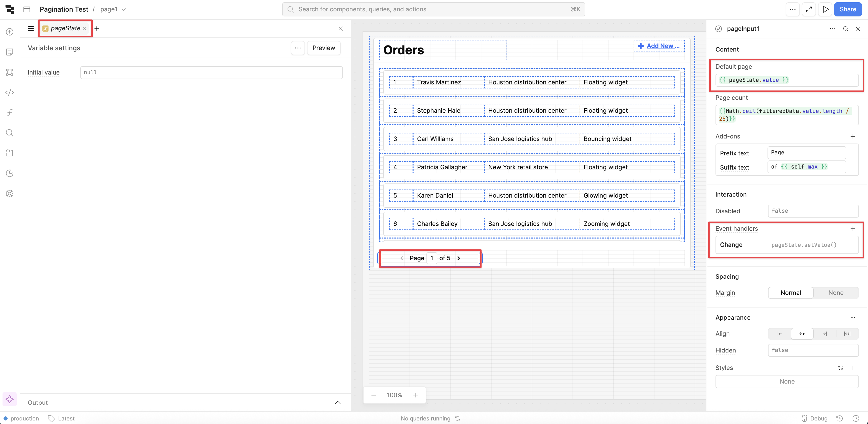Click the Preview play icon in top bar
Viewport: 868px width, 424px height.
825,9
